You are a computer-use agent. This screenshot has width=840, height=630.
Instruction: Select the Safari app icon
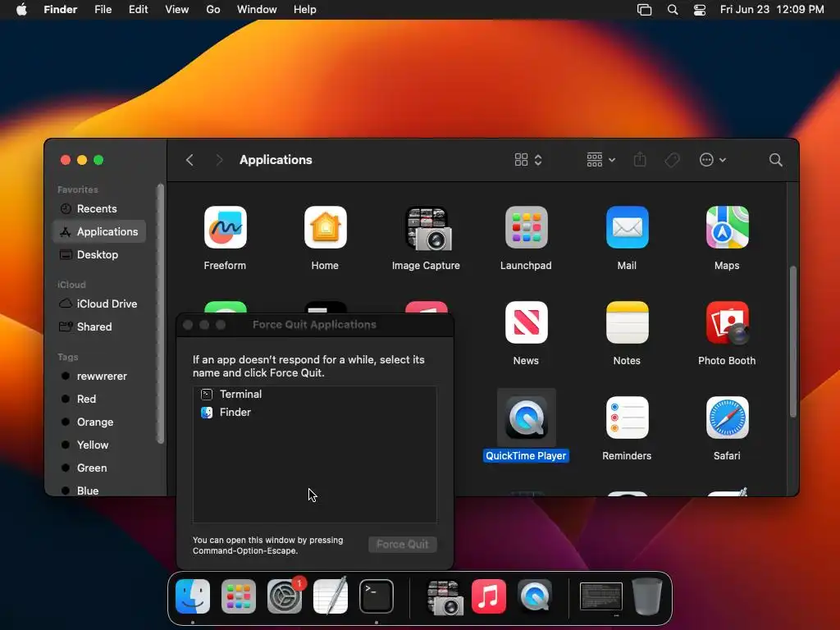(727, 418)
